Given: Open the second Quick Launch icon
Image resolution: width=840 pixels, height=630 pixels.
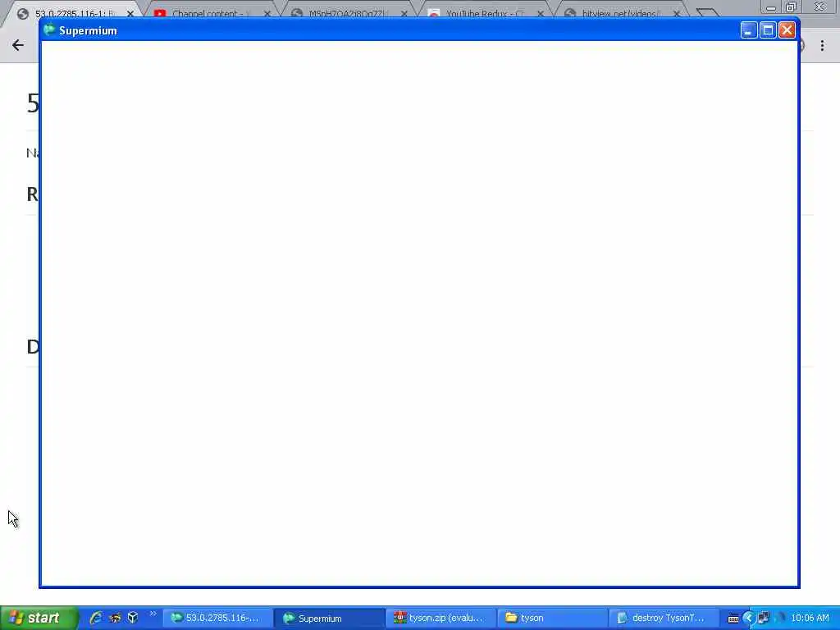Looking at the screenshot, I should coord(115,618).
